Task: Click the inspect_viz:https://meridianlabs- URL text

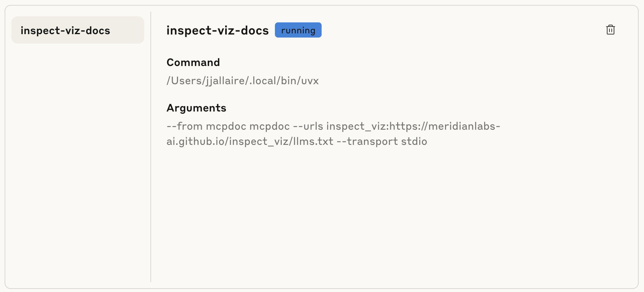Action: (x=413, y=126)
